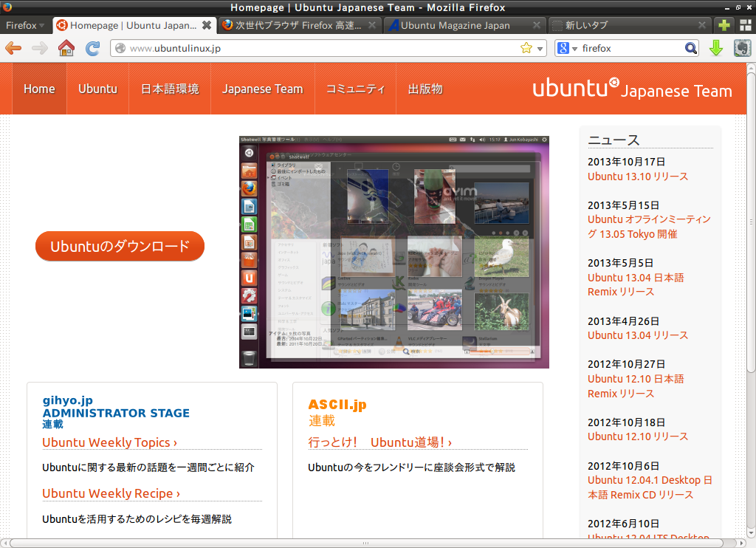The height and width of the screenshot is (548, 756).
Task: Click the ニュース section heading
Action: pos(614,140)
